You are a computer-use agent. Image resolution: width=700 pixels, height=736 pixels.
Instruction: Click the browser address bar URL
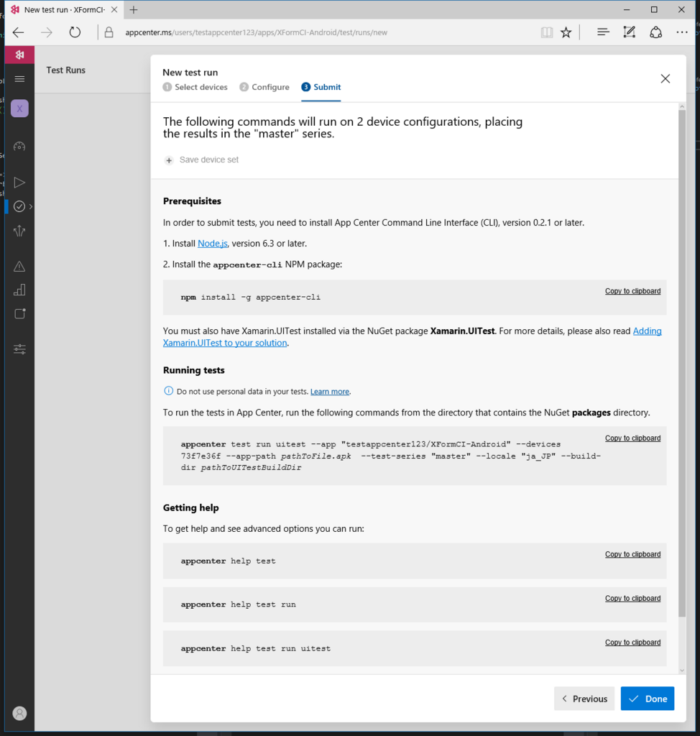click(x=256, y=32)
